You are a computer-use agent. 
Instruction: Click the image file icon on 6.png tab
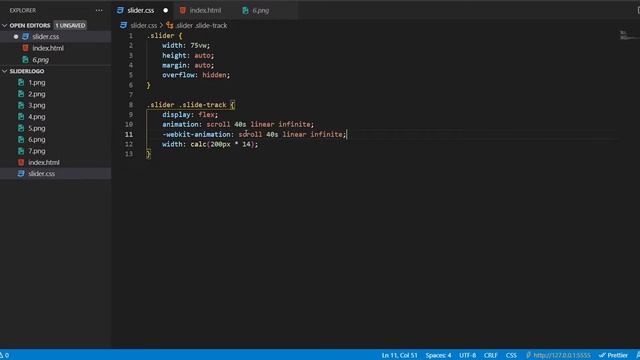pyautogui.click(x=245, y=10)
